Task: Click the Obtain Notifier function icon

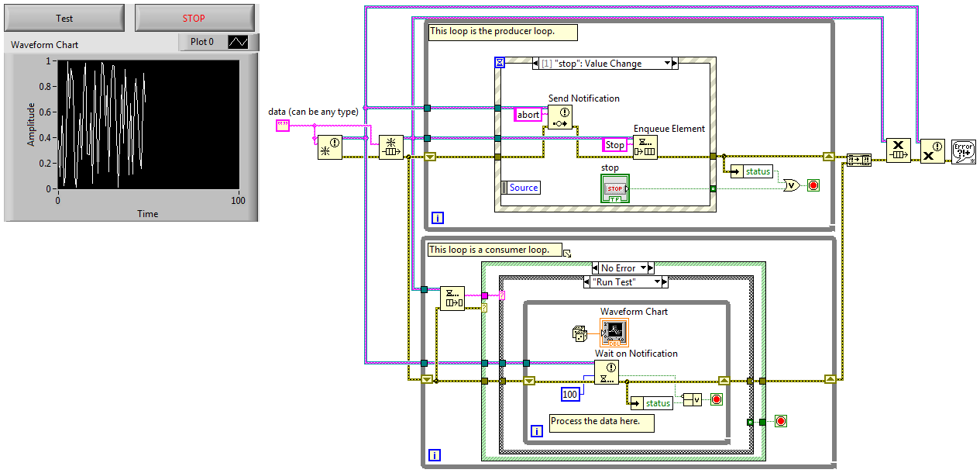Action: click(x=329, y=147)
